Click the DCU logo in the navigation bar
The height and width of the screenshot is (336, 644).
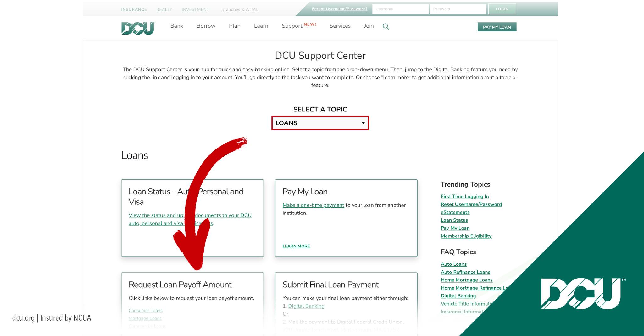pos(138,28)
